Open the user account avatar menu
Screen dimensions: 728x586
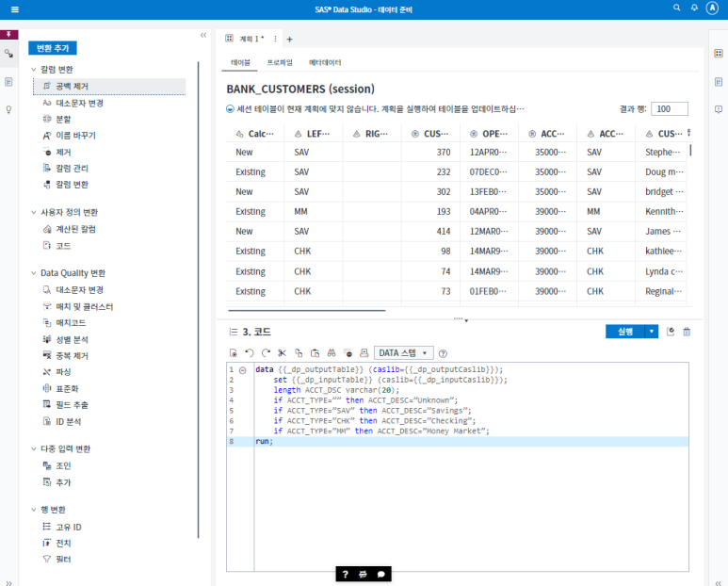pyautogui.click(x=712, y=8)
